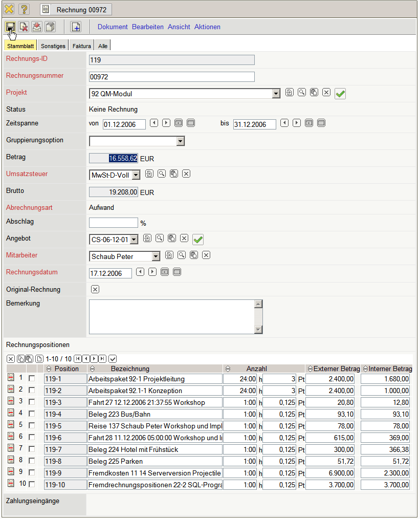The height and width of the screenshot is (519, 420).
Task: Click the help question mark icon
Action: tap(24, 9)
